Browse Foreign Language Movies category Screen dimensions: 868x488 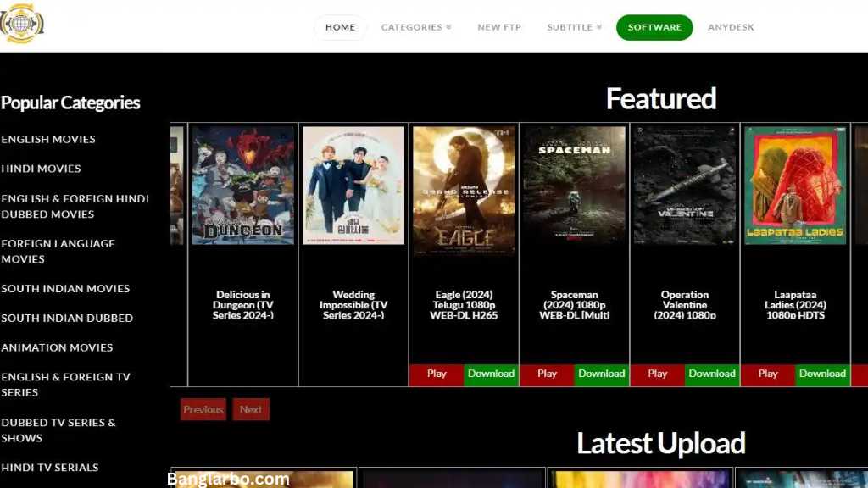coord(58,251)
